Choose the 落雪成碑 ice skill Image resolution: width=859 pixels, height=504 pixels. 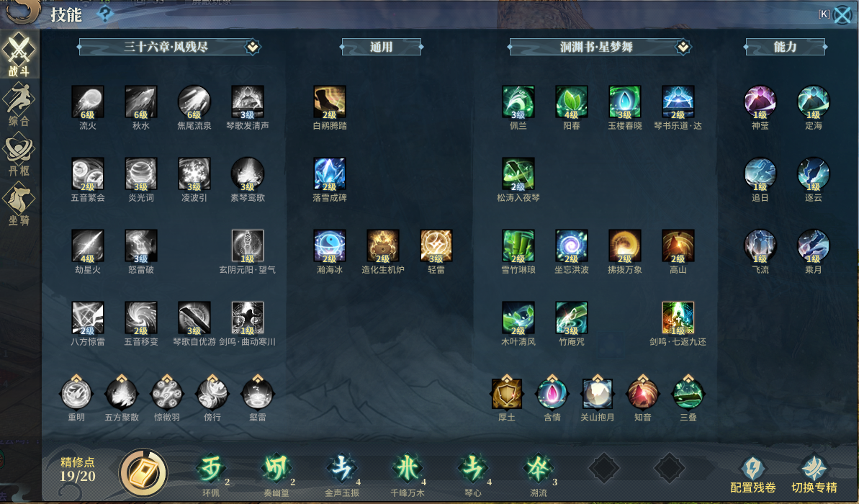coord(329,174)
